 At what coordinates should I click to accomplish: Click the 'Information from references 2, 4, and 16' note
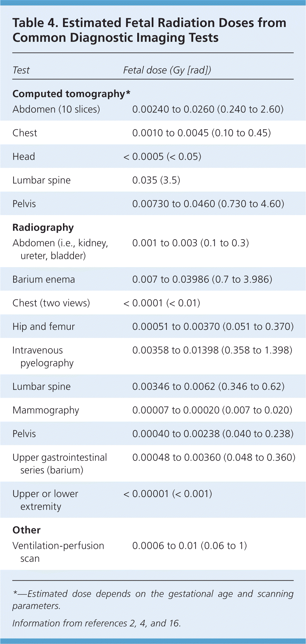click(96, 623)
